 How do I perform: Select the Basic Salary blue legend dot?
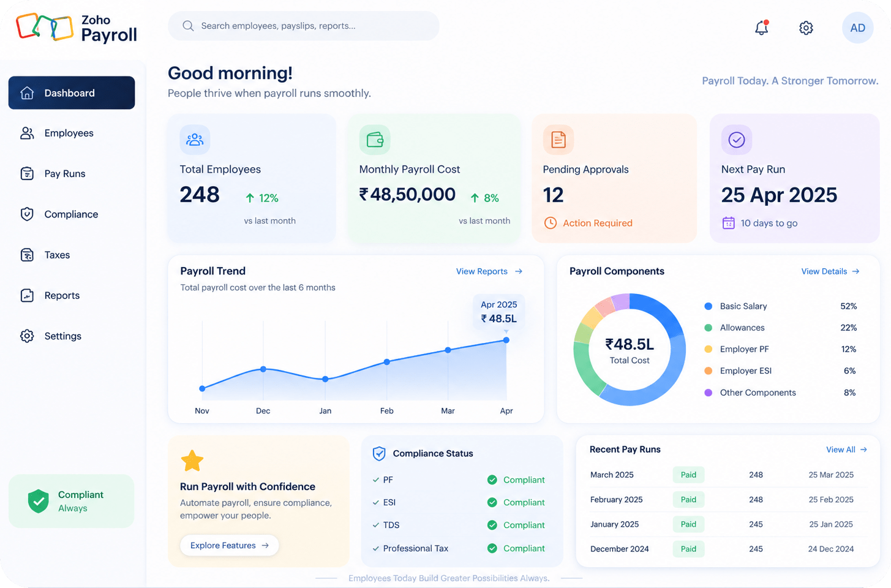click(709, 306)
